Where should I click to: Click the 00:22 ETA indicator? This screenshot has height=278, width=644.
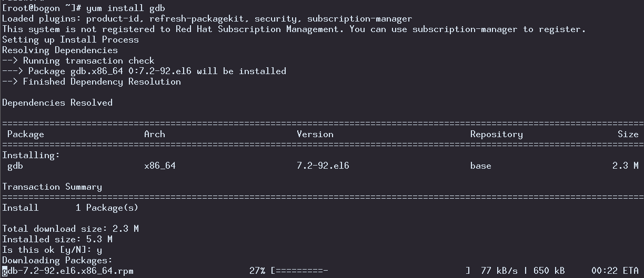click(x=615, y=271)
